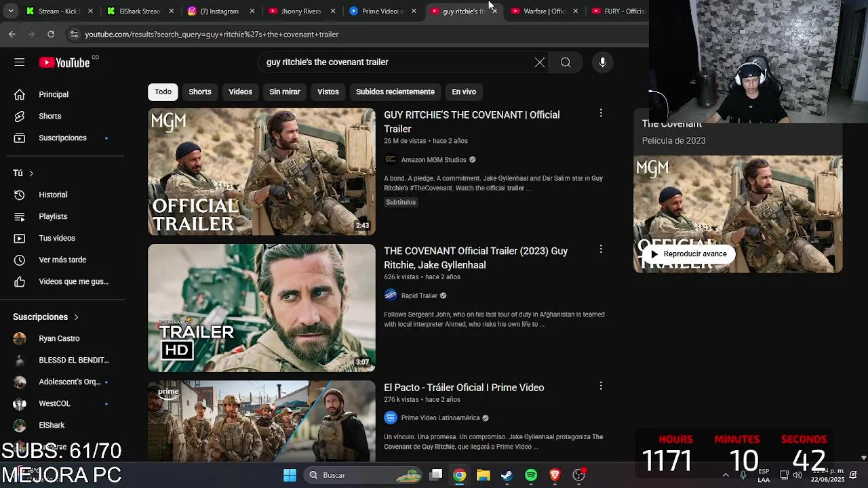
Task: Click the Prime Video Latinoamérica channel avatar
Action: click(x=390, y=418)
